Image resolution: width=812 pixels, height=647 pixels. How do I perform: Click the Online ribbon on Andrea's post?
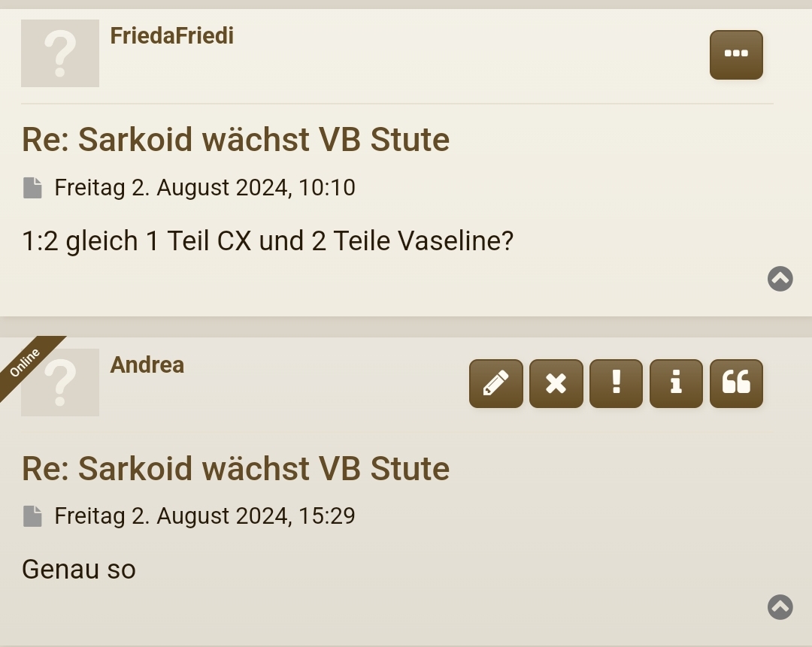[25, 362]
